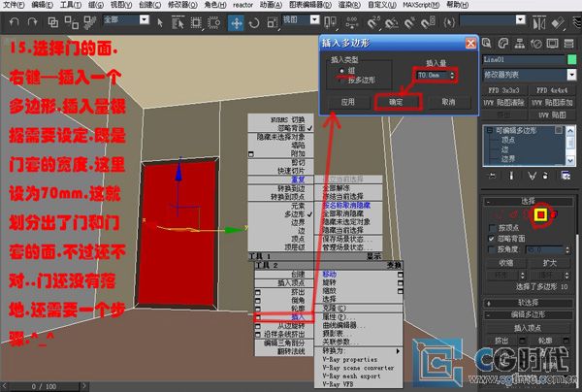Image resolution: width=582 pixels, height=392 pixels.
Task: Open the Utilities command panel tab
Action: tap(568, 44)
